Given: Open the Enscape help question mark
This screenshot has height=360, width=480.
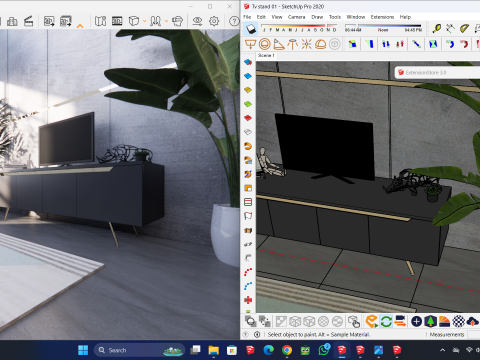Looking at the screenshot, I should click(234, 21).
